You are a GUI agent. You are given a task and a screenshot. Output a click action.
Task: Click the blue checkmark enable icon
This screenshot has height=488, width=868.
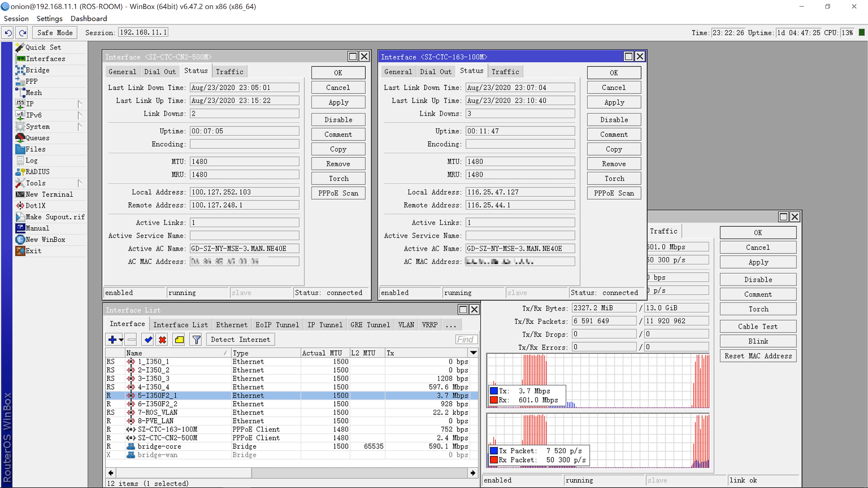pos(148,339)
